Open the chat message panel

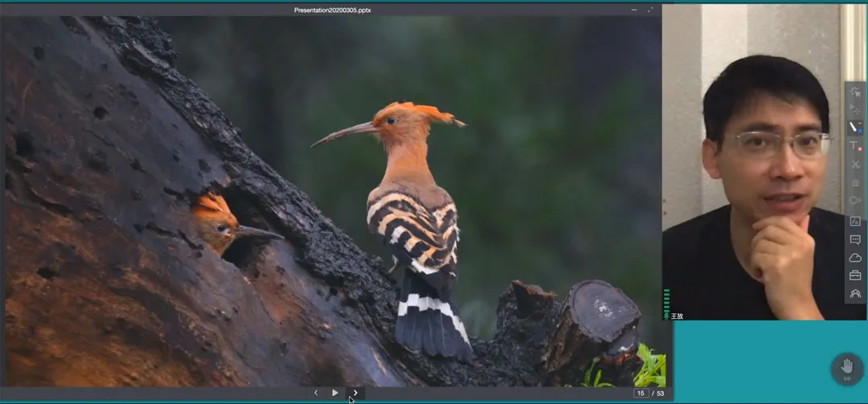tap(855, 239)
